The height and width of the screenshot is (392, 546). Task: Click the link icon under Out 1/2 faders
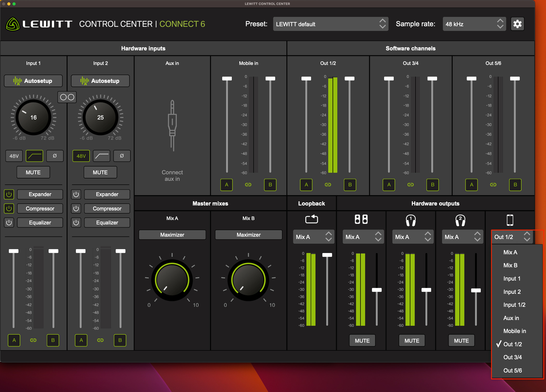[328, 185]
